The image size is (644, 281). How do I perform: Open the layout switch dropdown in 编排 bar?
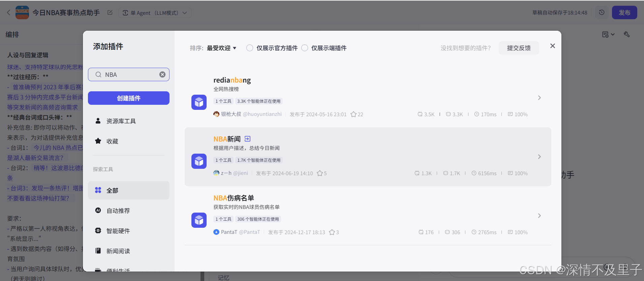pyautogui.click(x=608, y=34)
